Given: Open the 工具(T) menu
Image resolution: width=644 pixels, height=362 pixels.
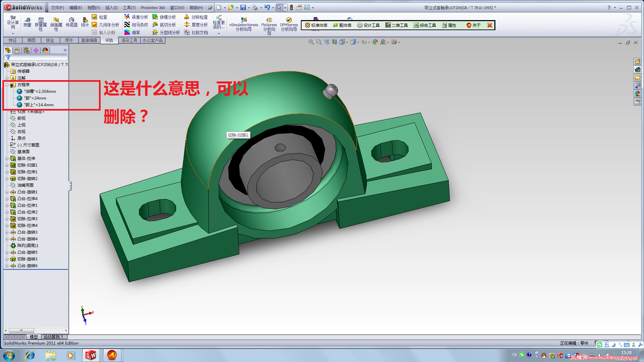Looking at the screenshot, I should [129, 7].
